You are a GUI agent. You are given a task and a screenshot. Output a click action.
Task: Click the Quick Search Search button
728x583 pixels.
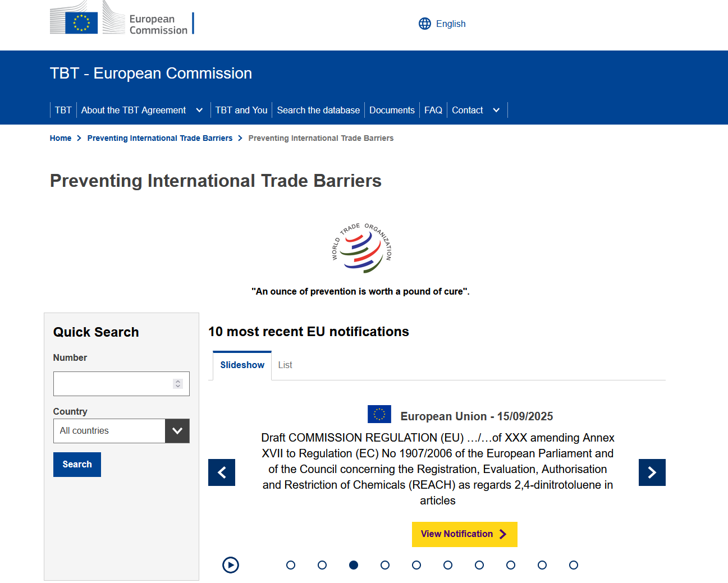coord(77,465)
